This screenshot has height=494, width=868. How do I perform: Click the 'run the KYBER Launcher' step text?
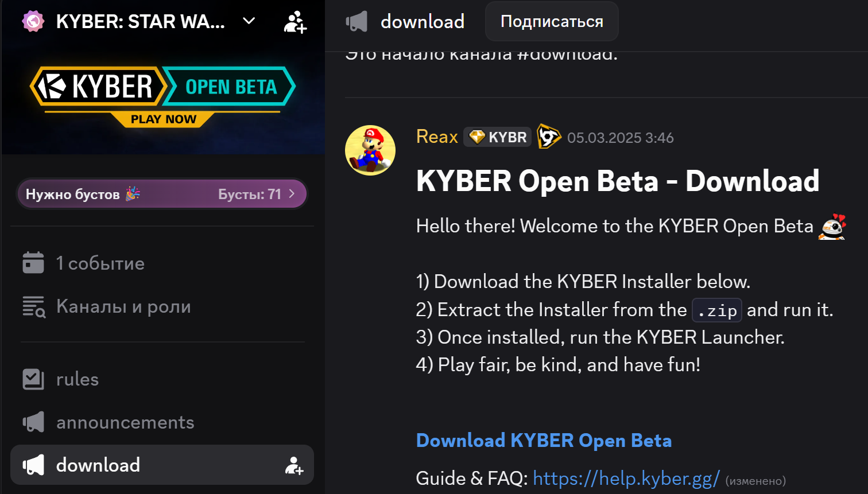(x=600, y=337)
